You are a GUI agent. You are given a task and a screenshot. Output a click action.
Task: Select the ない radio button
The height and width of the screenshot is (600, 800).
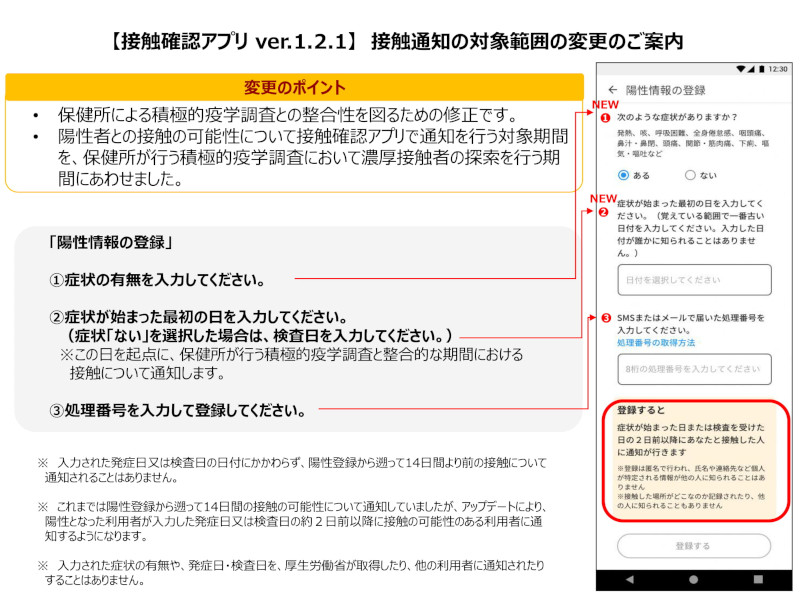click(x=690, y=175)
